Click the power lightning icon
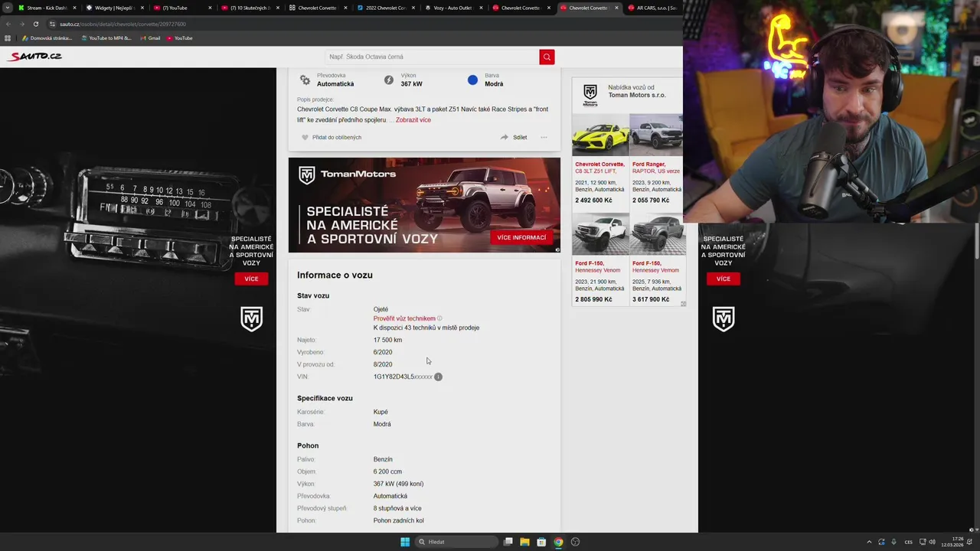The height and width of the screenshot is (551, 980). click(x=388, y=80)
